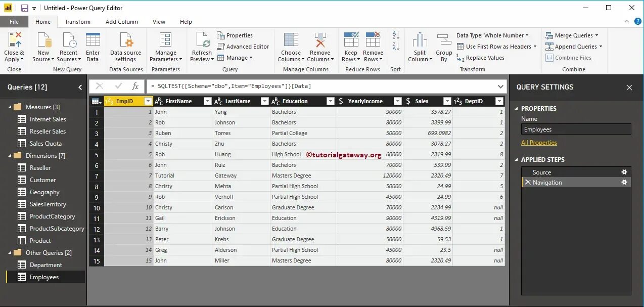This screenshot has height=307, width=644.
Task: Click the Choose Columns icon
Action: 291,39
